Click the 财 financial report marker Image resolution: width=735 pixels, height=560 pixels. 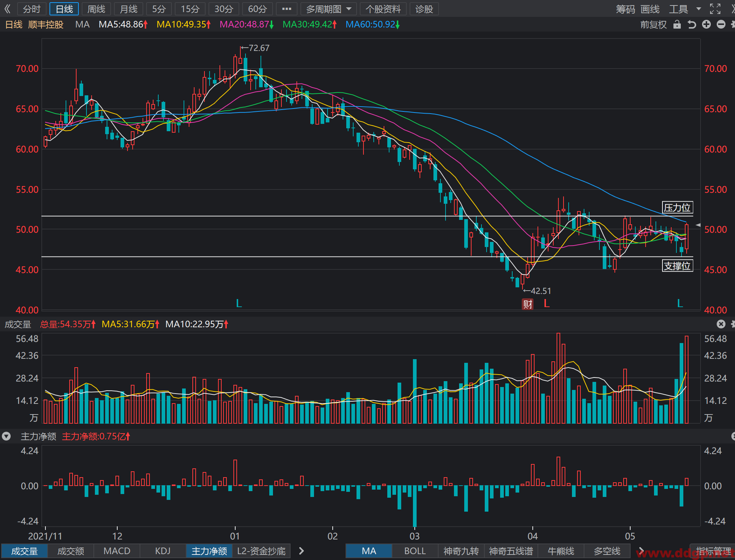click(528, 304)
